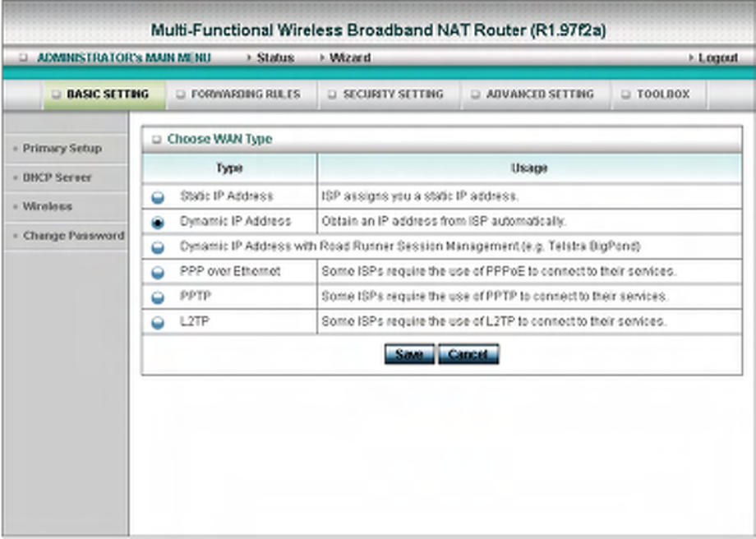Open Primary Setup in the sidebar
The width and height of the screenshot is (756, 539).
point(62,149)
